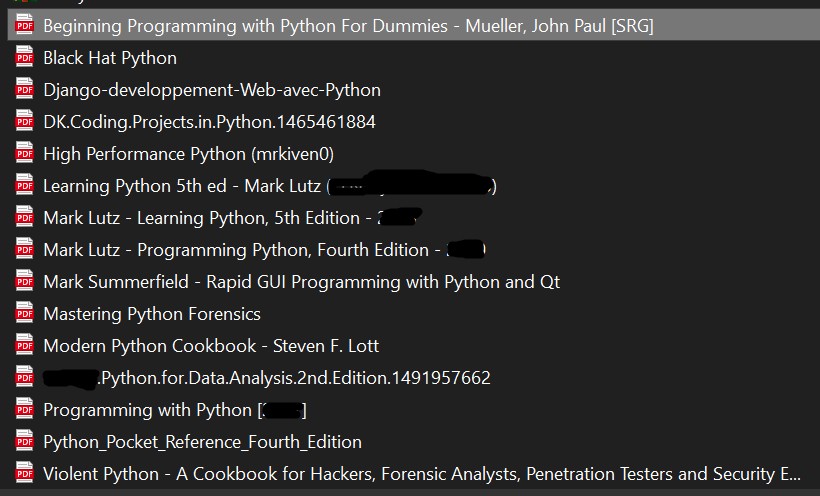Image resolution: width=820 pixels, height=496 pixels.
Task: Click PDF icon for Mark Lutz Programming Python
Action: coord(25,249)
